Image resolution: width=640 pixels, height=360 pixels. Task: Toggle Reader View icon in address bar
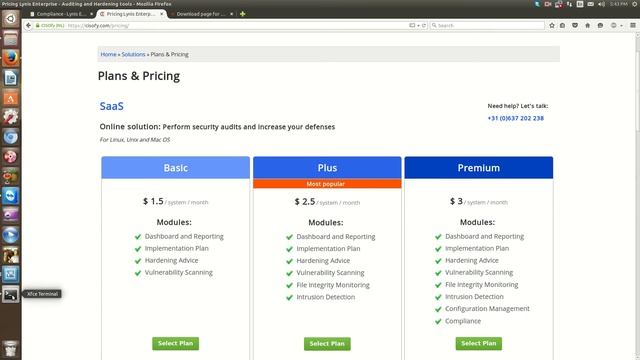pyautogui.click(x=412, y=25)
